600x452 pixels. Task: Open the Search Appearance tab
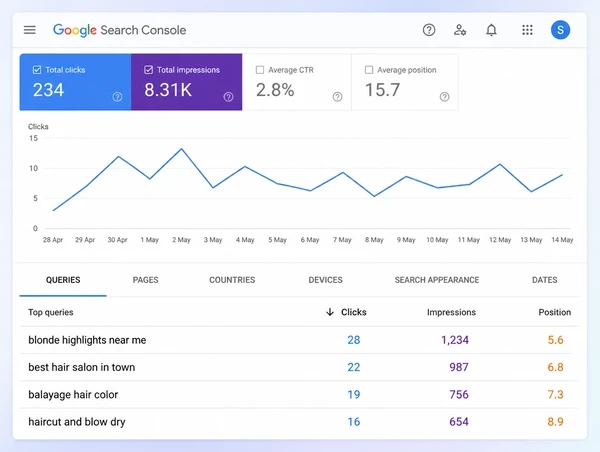click(x=437, y=280)
